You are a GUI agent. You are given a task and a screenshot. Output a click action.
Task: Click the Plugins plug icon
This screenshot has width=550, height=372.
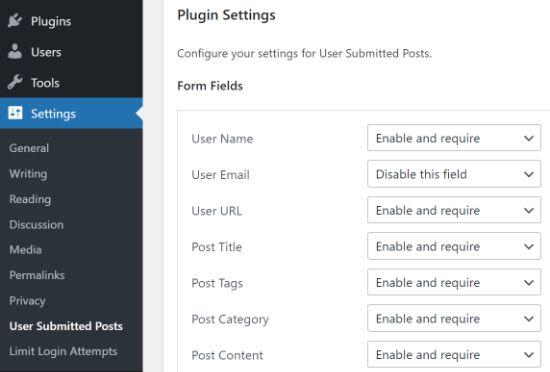(15, 21)
